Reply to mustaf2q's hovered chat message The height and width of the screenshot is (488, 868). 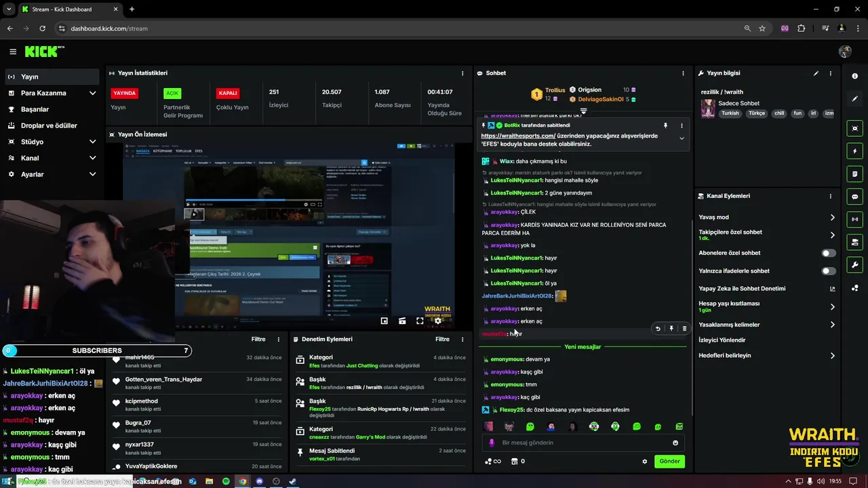pyautogui.click(x=658, y=329)
